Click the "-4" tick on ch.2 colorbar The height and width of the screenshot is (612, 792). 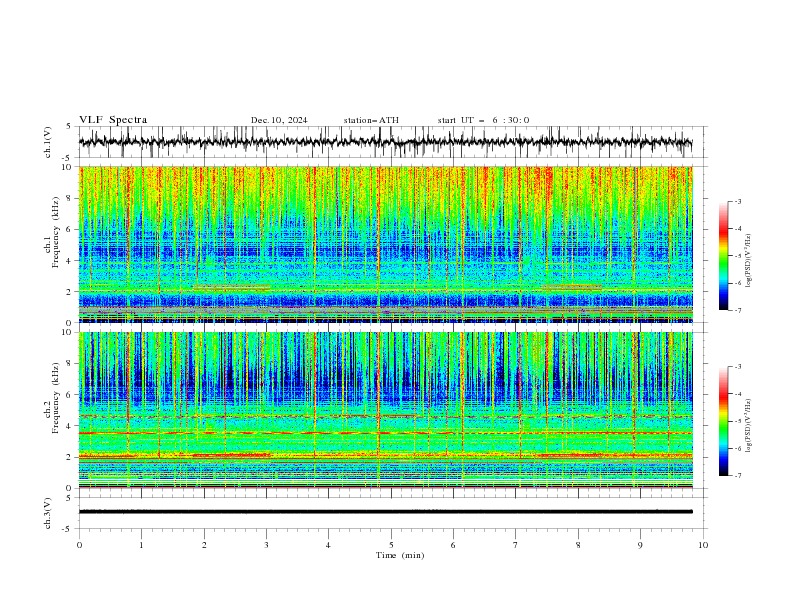pos(737,394)
